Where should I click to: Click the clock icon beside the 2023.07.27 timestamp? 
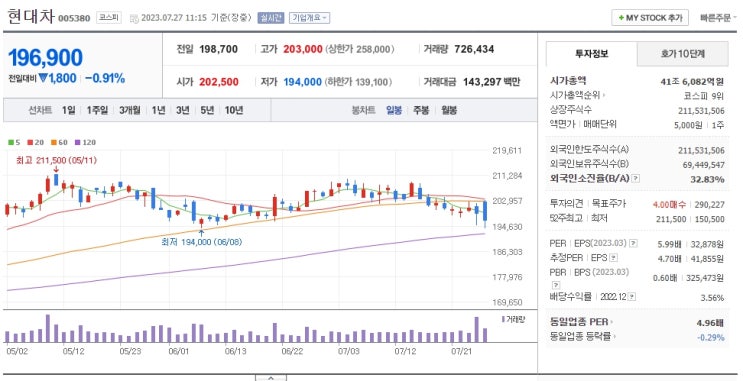(134, 18)
